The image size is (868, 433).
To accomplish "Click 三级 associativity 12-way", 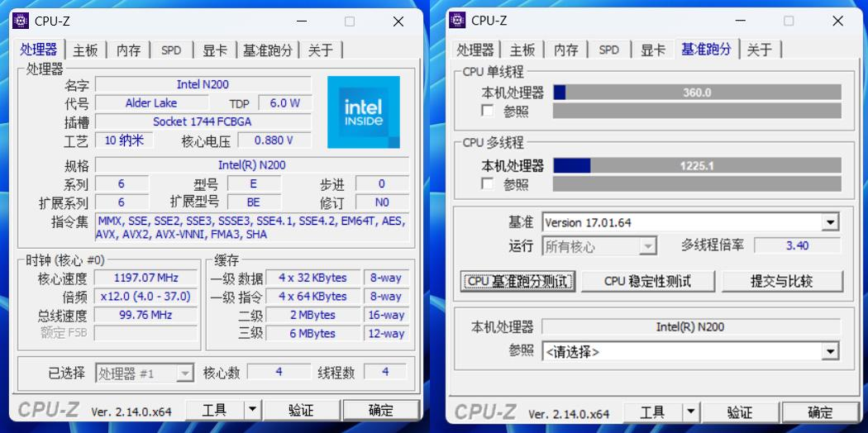I will point(386,334).
